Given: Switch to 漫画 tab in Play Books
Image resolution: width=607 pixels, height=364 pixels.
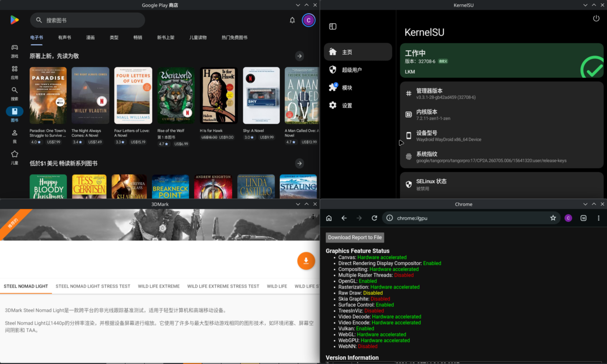Looking at the screenshot, I should tap(90, 37).
